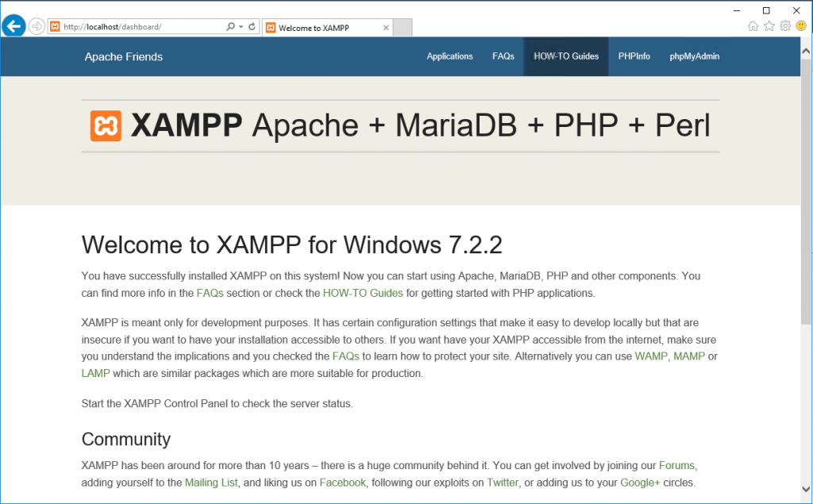Click the browser forward arrow button

[37, 26]
